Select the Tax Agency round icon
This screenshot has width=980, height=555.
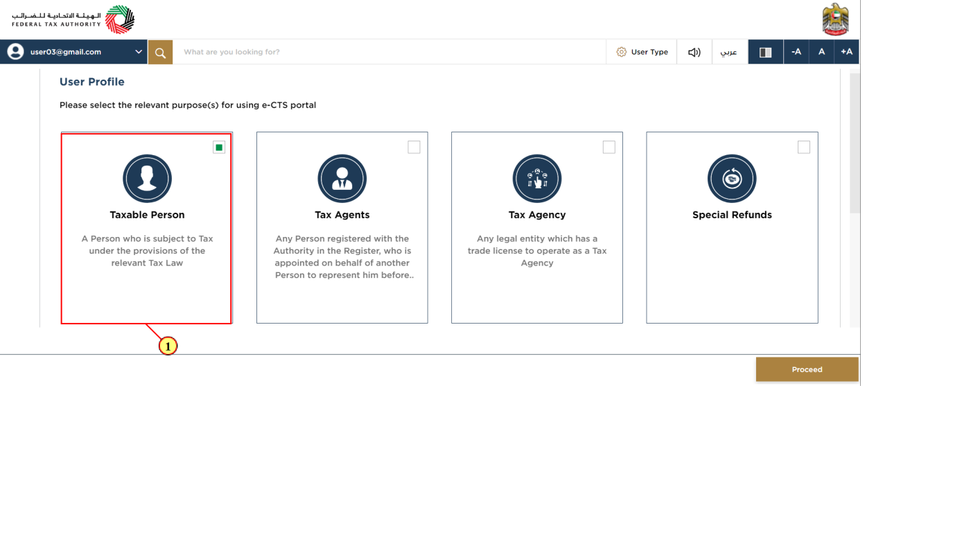536,179
